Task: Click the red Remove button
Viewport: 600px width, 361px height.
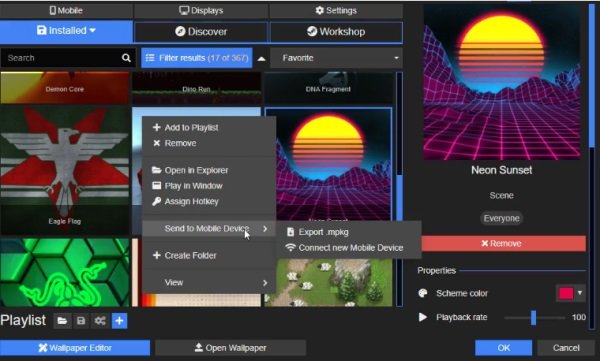Action: [x=503, y=243]
